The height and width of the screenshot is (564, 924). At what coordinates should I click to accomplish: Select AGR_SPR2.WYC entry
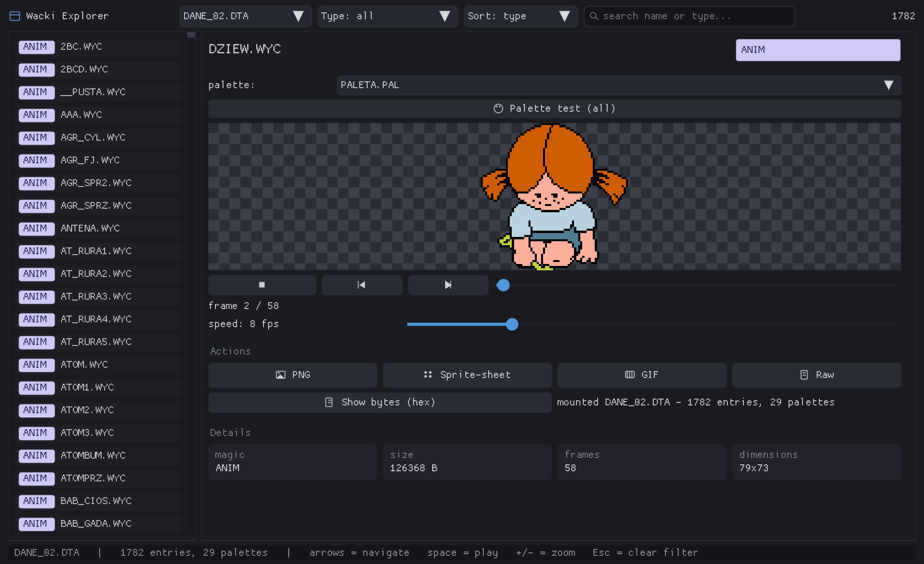[x=98, y=183]
